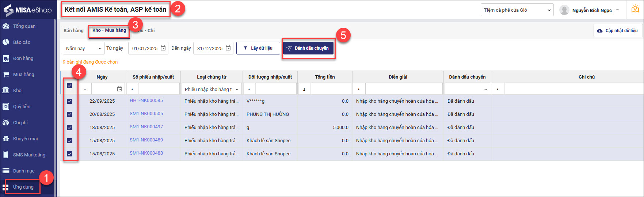Image resolution: width=644 pixels, height=197 pixels.
Task: Click the Đánh dấu chuyển button
Action: click(308, 48)
